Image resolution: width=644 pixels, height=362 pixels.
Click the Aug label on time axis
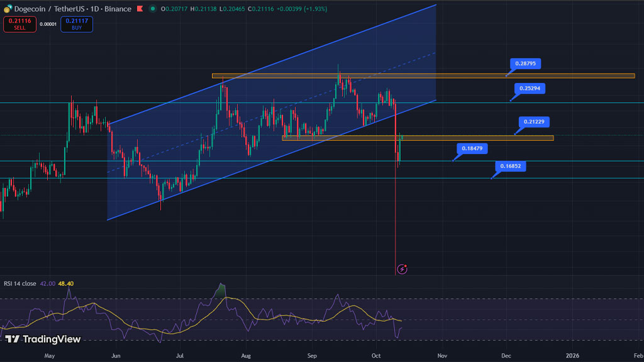pyautogui.click(x=246, y=355)
